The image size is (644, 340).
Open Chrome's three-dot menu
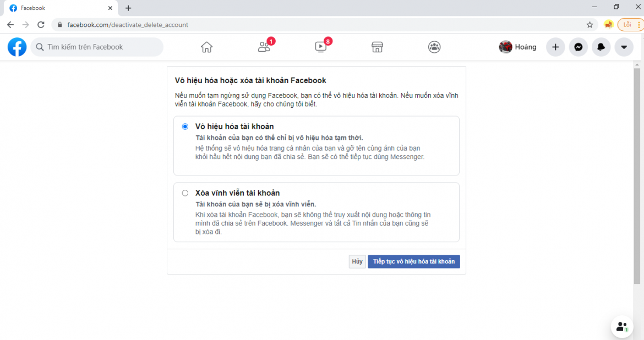[640, 24]
